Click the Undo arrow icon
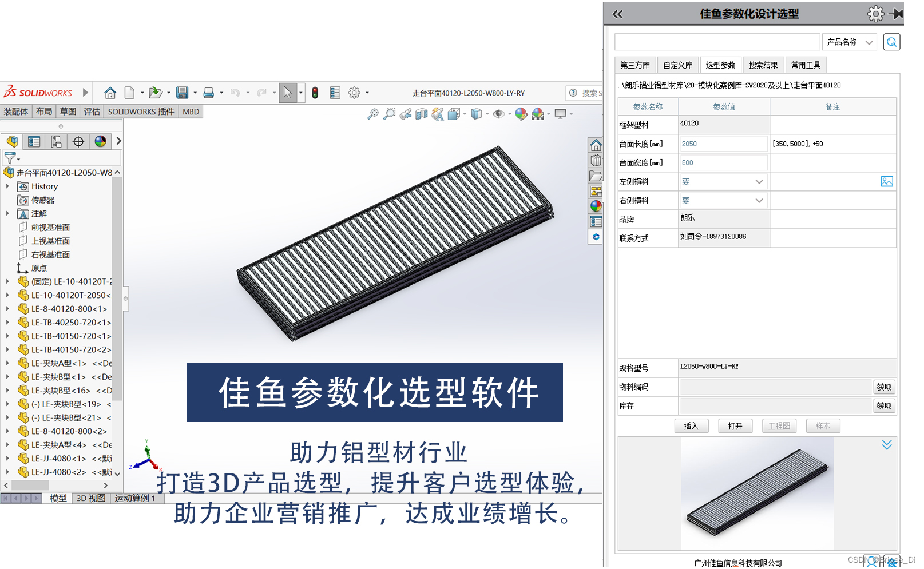924x569 pixels. (x=235, y=93)
